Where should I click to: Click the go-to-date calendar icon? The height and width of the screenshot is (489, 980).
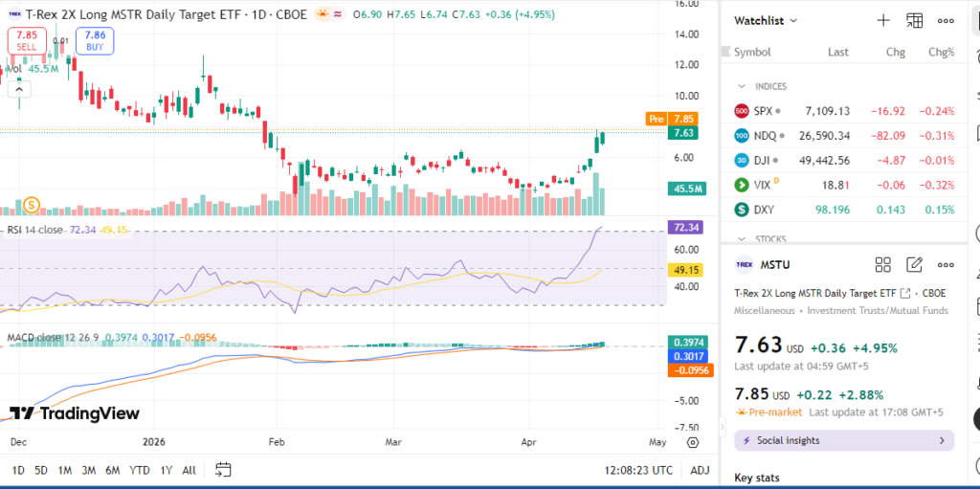click(223, 470)
